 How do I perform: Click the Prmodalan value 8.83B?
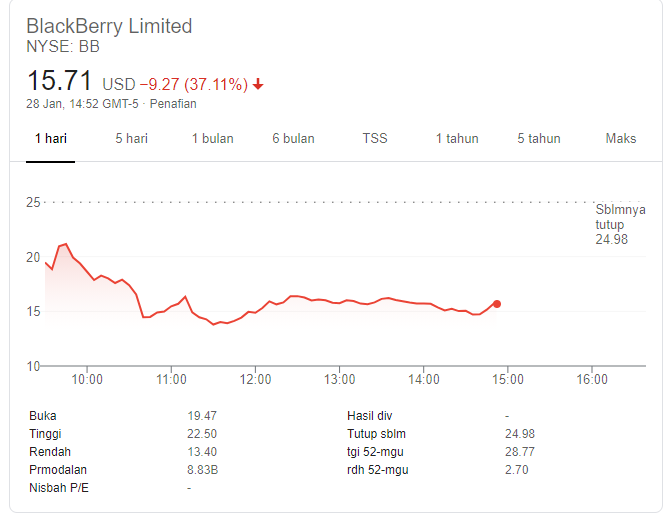pyautogui.click(x=202, y=470)
